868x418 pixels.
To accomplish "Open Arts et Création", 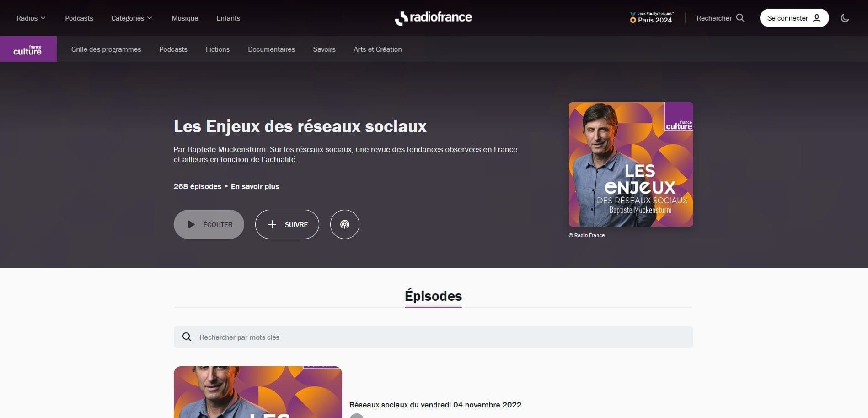I will 378,49.
